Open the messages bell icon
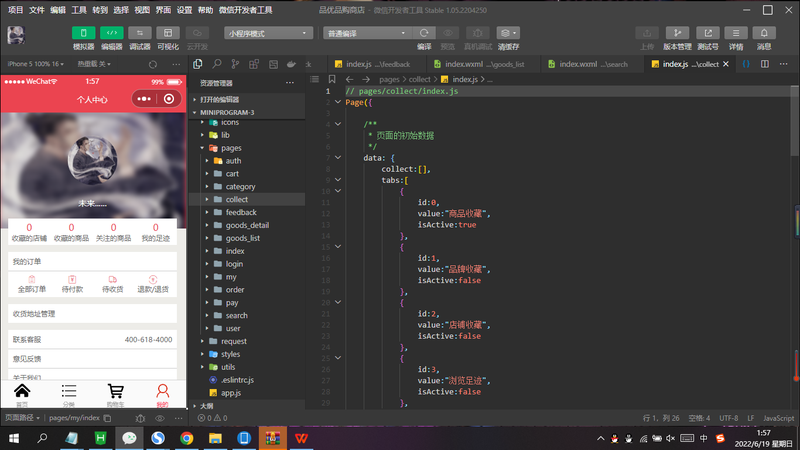The width and height of the screenshot is (800, 450). pyautogui.click(x=764, y=33)
